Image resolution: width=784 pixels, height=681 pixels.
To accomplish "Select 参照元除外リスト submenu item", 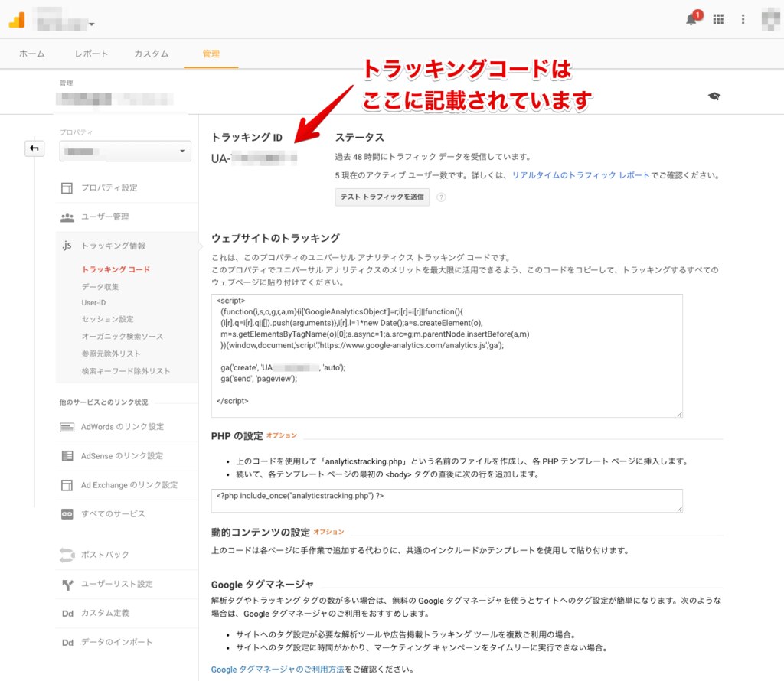I will pos(111,354).
